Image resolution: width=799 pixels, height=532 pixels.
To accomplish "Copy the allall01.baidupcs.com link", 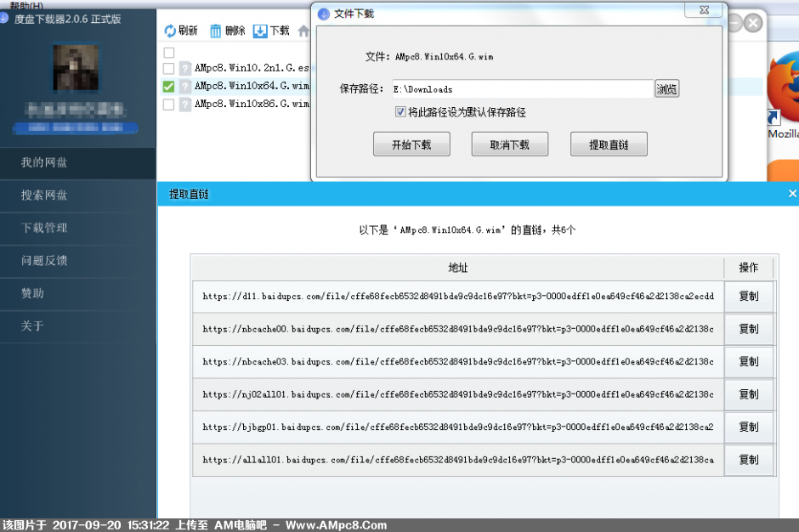I will [x=749, y=460].
